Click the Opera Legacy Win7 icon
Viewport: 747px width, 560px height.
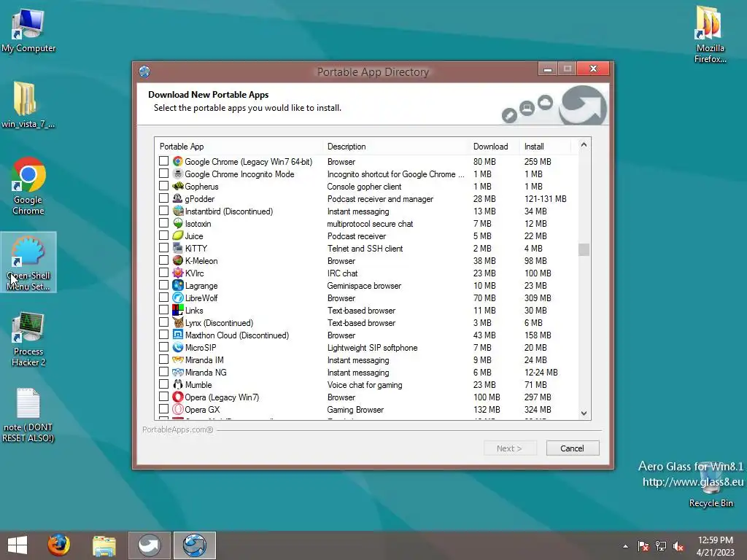(x=178, y=397)
